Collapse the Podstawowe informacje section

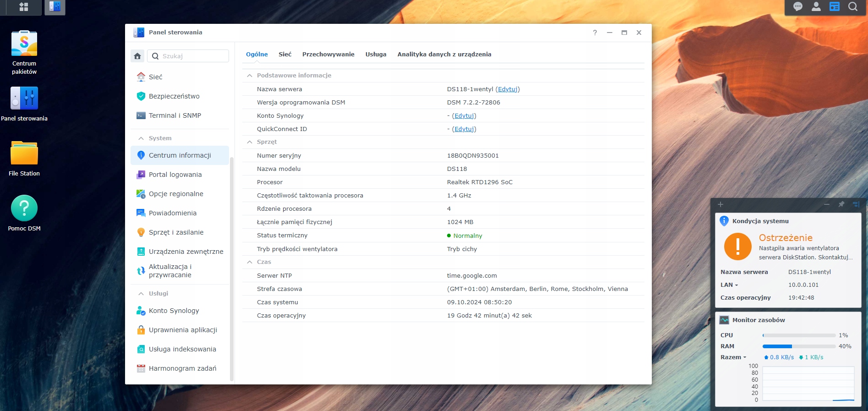[250, 76]
